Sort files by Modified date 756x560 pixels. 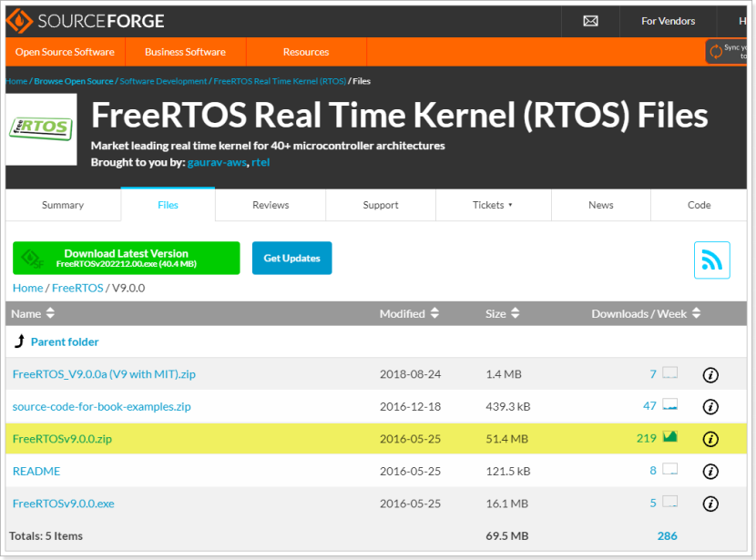pos(409,314)
